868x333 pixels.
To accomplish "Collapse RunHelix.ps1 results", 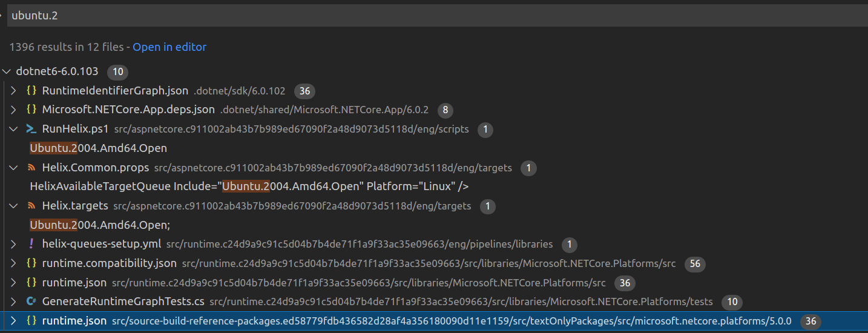I will 13,129.
